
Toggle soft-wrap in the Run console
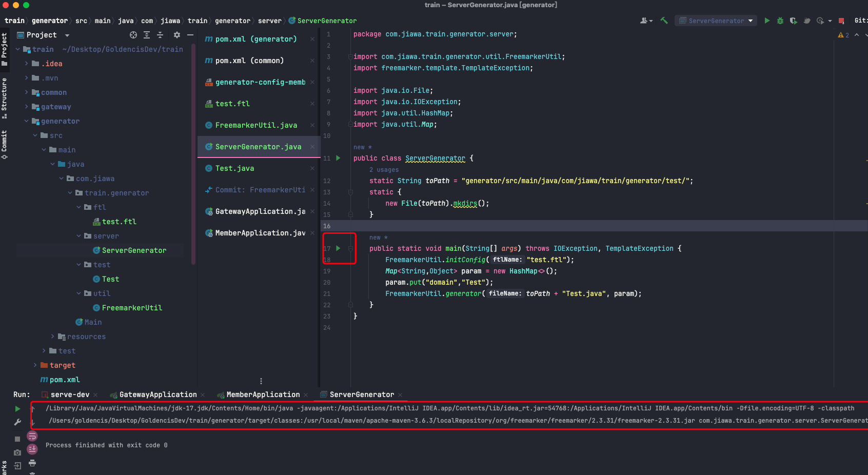pos(32,436)
